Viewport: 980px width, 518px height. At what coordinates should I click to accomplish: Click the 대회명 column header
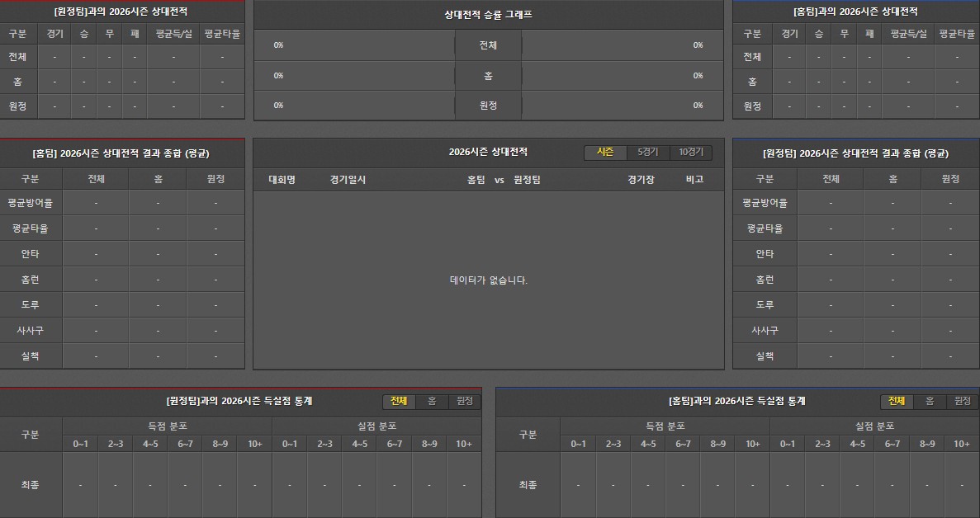point(282,180)
